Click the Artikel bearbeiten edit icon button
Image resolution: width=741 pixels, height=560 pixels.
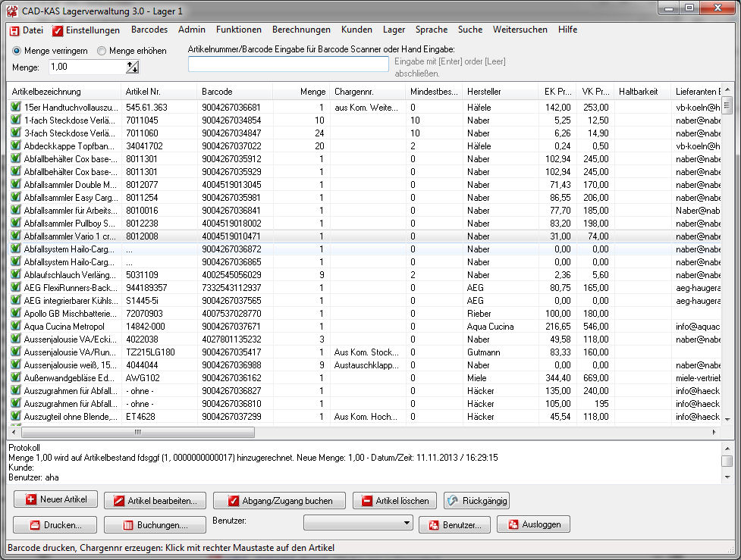(155, 501)
